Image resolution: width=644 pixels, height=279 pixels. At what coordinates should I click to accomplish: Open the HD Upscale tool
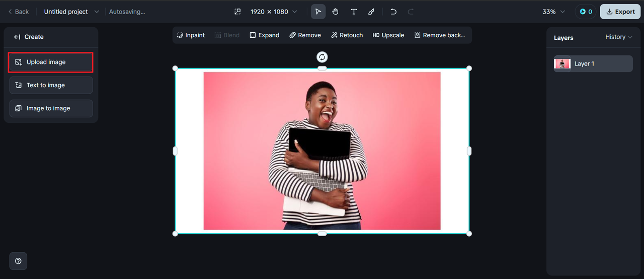coord(388,35)
